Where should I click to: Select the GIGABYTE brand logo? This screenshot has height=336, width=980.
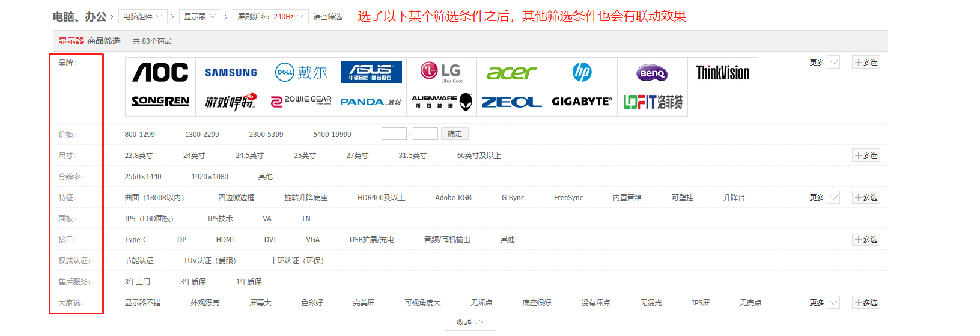click(582, 102)
